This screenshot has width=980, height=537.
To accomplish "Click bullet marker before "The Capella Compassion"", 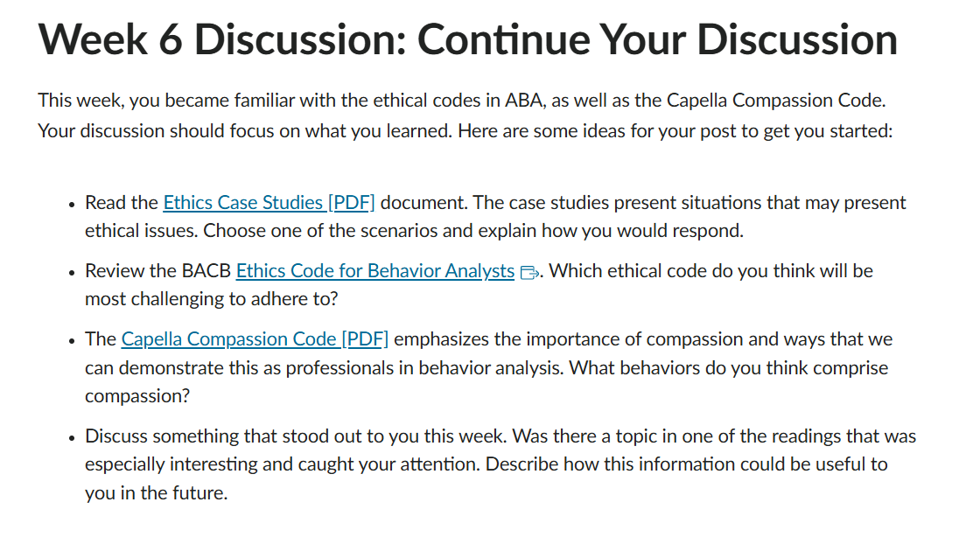I will pos(73,341).
